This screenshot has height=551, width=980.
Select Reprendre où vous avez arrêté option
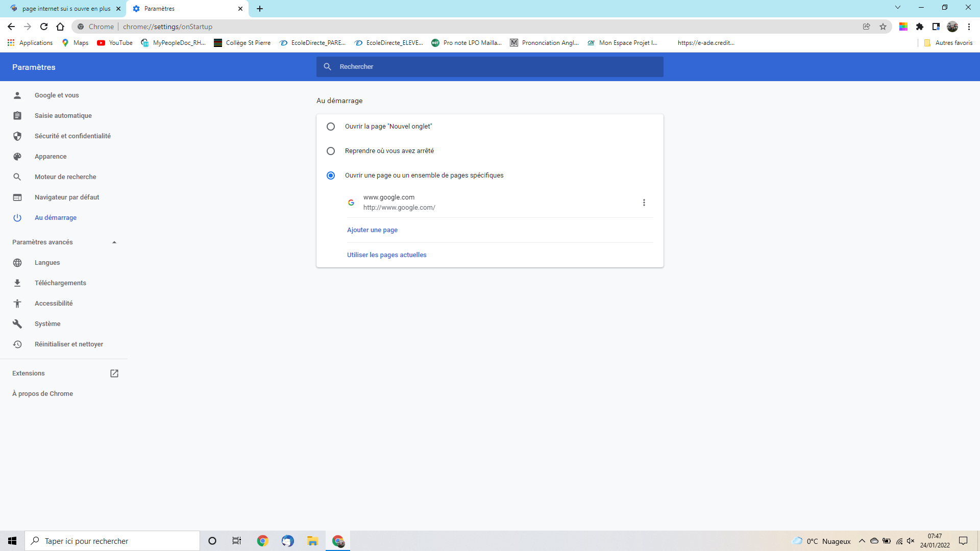coord(330,151)
